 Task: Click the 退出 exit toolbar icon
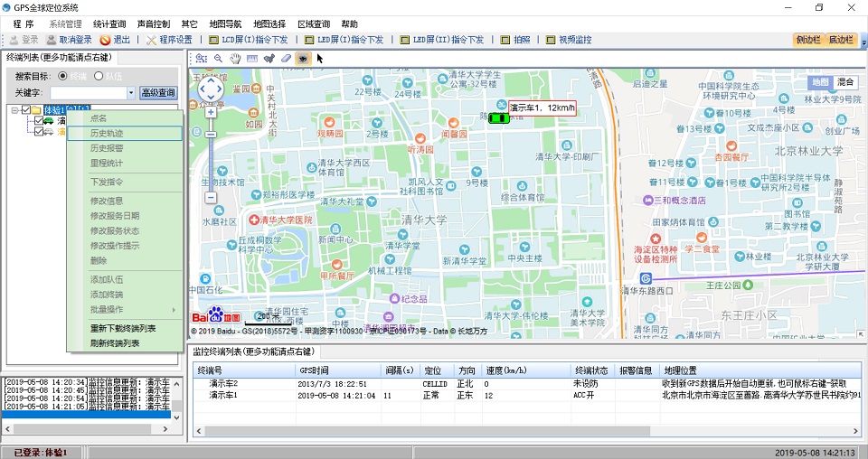coord(115,40)
